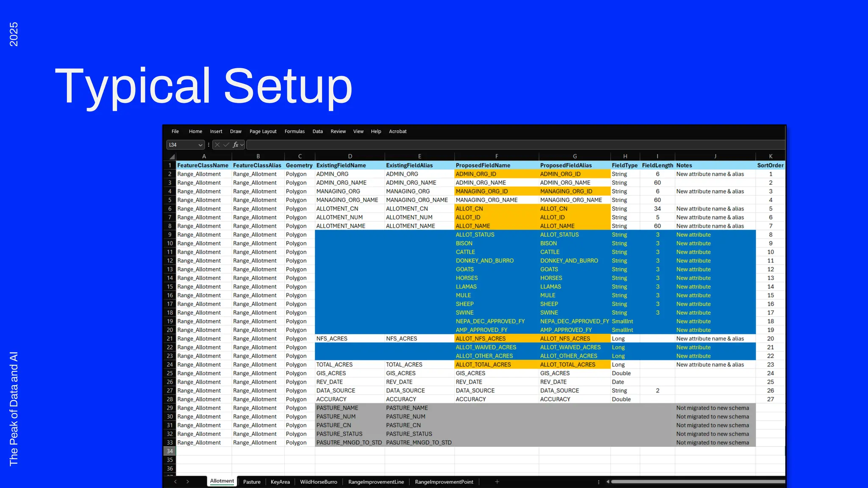The width and height of the screenshot is (868, 488).
Task: Expand the Name Box dropdown arrow
Action: click(200, 145)
